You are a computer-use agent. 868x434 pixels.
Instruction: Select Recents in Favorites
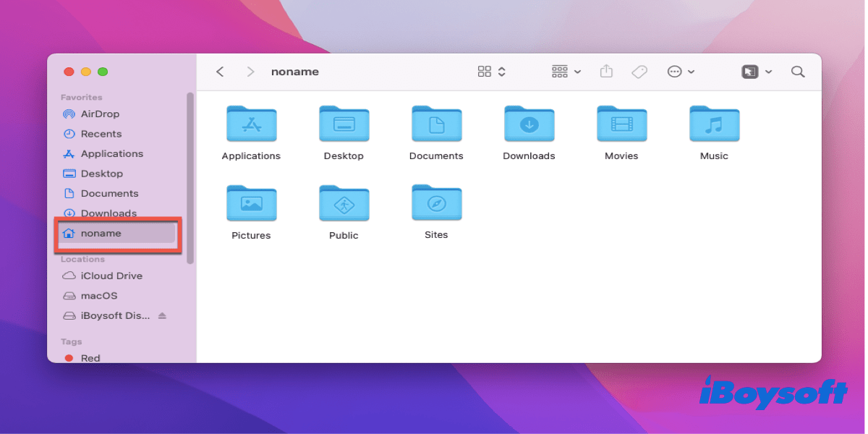pos(92,134)
